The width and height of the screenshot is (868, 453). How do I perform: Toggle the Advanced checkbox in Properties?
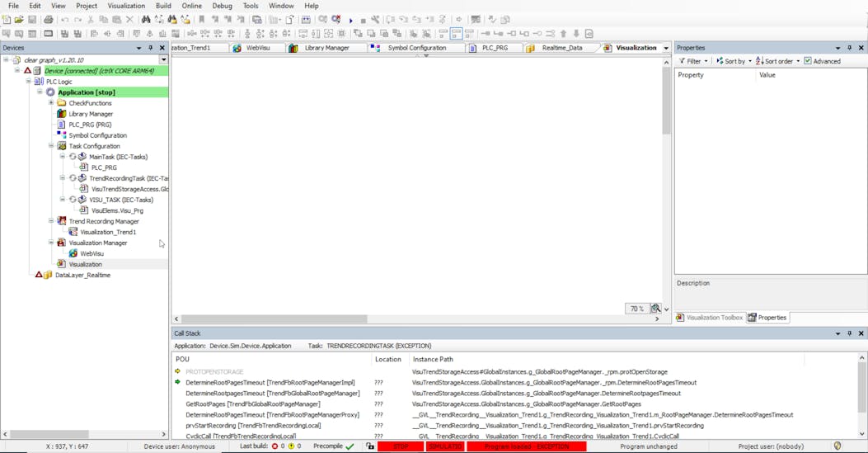808,61
